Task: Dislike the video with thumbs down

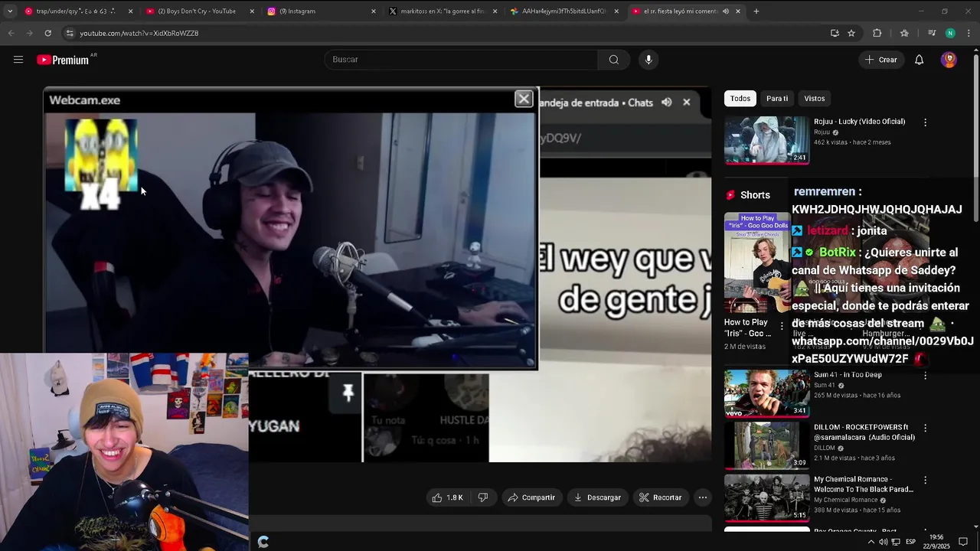Action: coord(483,497)
